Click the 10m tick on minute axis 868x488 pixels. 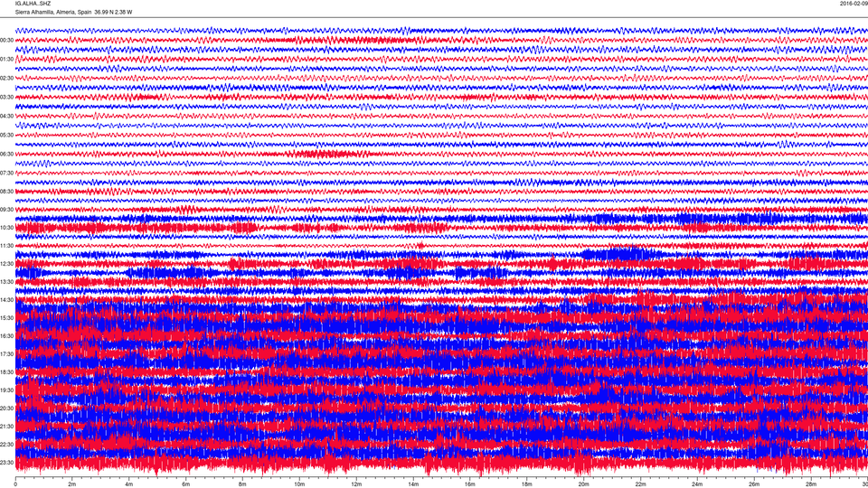coord(299,484)
